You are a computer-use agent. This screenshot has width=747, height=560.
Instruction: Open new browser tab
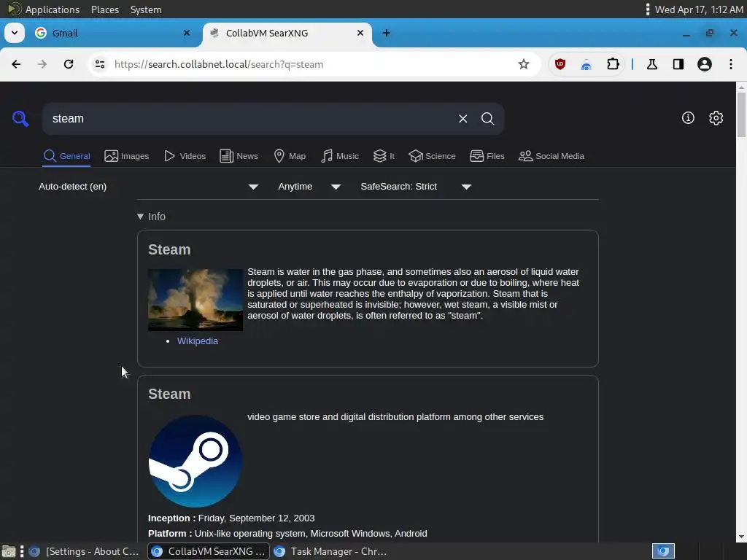(387, 33)
